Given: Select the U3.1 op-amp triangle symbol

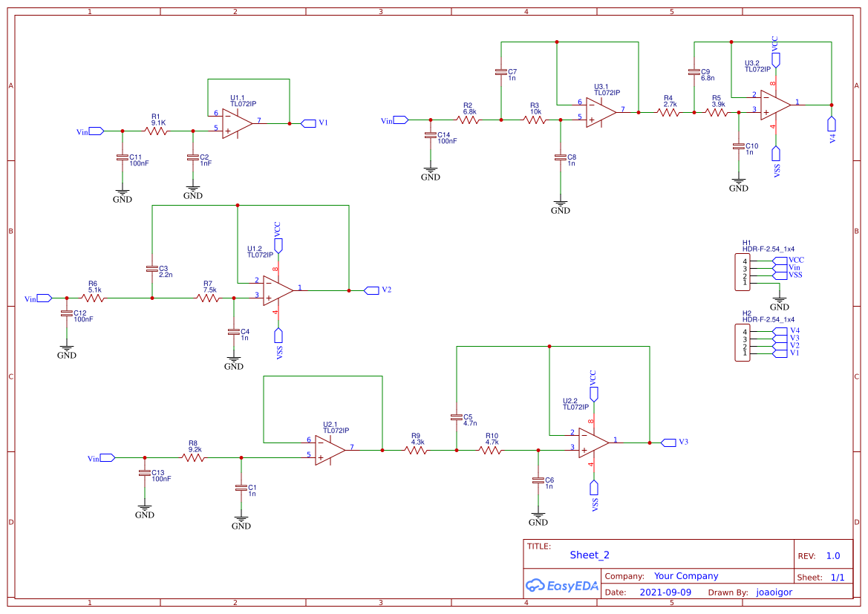Looking at the screenshot, I should pos(601,112).
